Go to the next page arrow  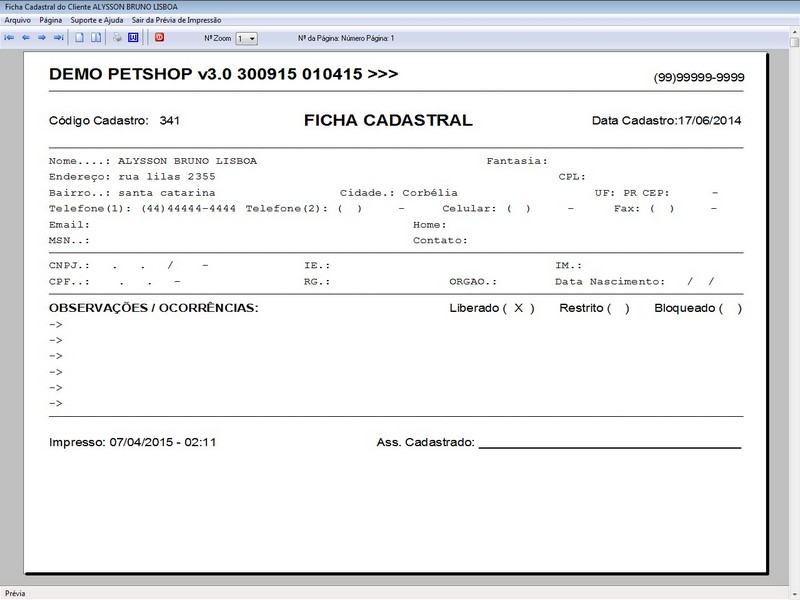tap(42, 38)
